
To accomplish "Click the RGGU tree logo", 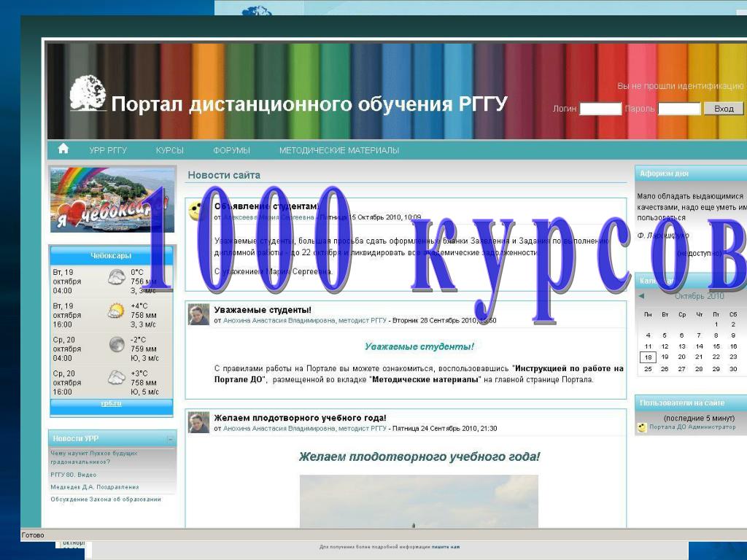I will 88,93.
